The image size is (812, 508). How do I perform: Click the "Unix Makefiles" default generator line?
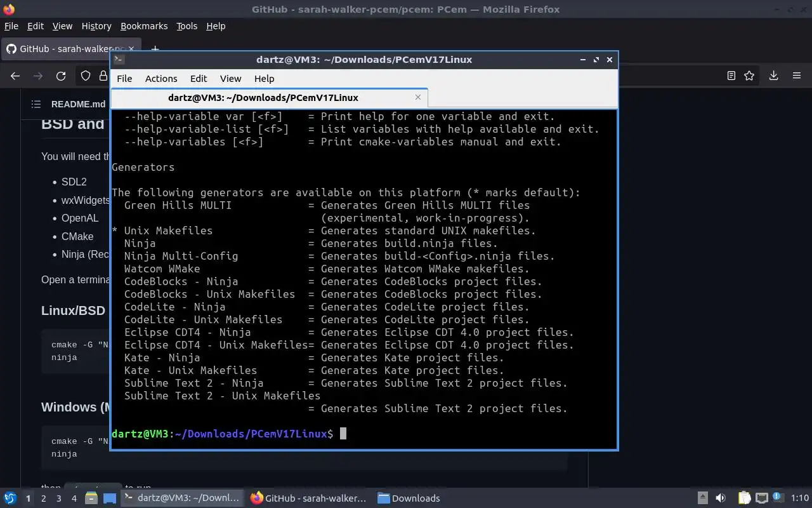[x=324, y=231]
